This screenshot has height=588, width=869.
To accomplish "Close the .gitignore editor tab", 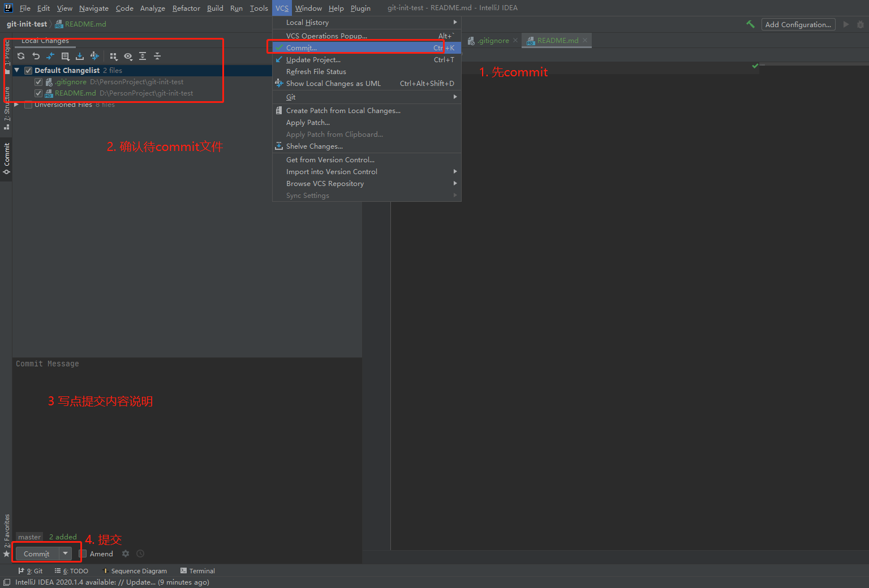I will coord(515,41).
